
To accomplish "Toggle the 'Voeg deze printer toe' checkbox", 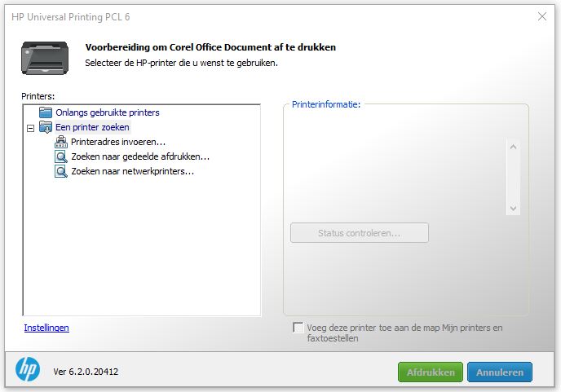I will [x=298, y=328].
